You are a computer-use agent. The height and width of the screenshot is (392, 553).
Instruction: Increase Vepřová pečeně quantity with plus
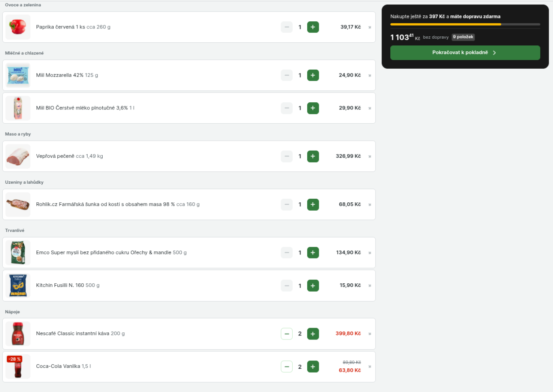312,156
